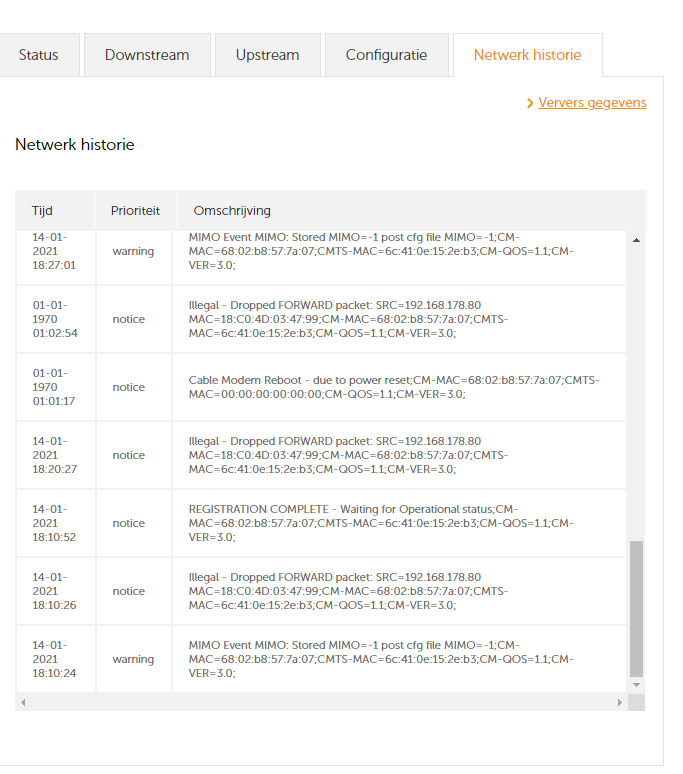The width and height of the screenshot is (683, 774).
Task: Click the horizontal scrollbar right arrow
Action: click(x=620, y=703)
